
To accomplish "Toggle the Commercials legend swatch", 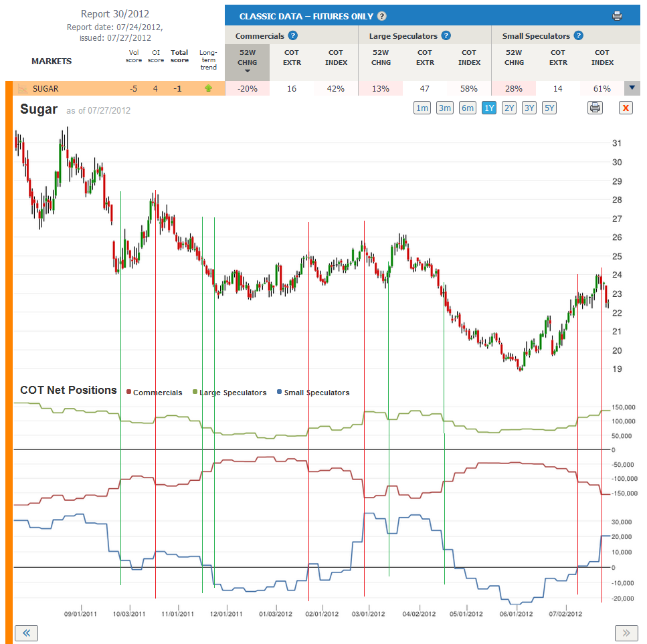I will tap(128, 392).
